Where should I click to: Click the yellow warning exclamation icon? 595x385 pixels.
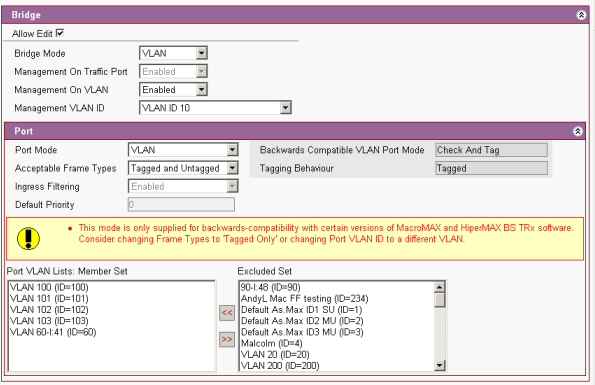coord(28,239)
